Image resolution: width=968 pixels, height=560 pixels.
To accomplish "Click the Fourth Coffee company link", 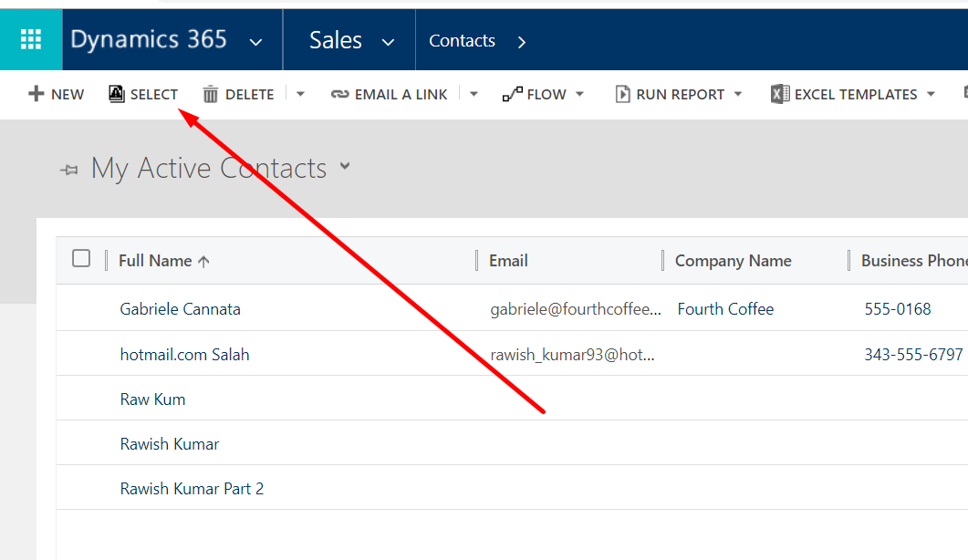I will (725, 309).
